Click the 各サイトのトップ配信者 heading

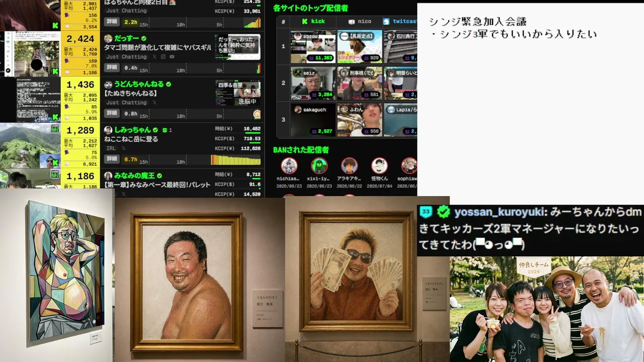click(310, 8)
